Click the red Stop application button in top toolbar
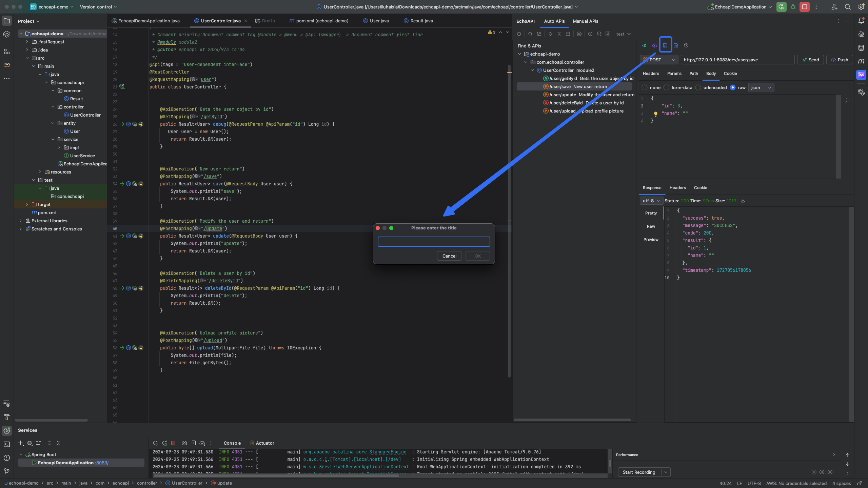 pos(804,7)
